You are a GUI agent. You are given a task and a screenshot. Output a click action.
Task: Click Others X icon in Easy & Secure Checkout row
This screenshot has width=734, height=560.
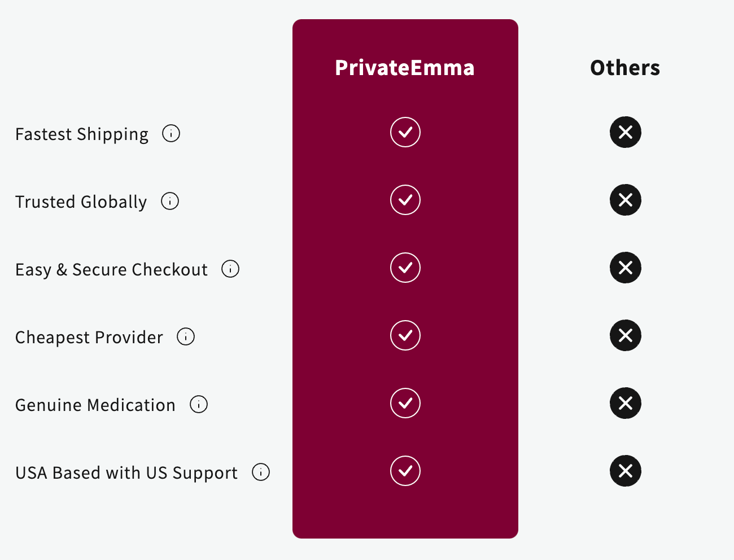coord(626,268)
